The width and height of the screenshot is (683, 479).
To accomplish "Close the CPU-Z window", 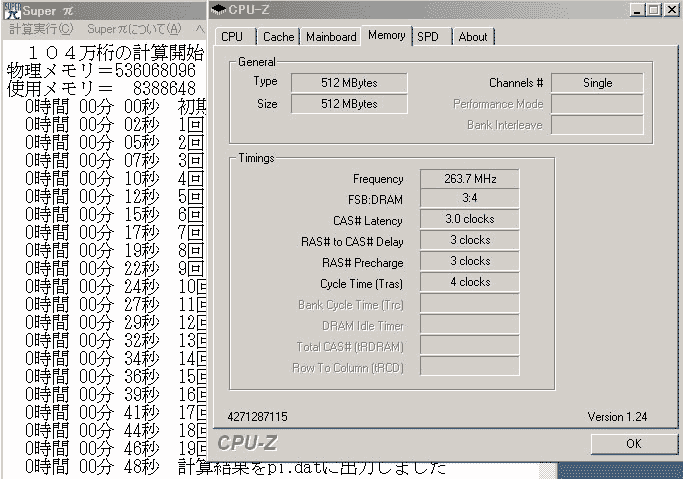I will click(x=672, y=10).
